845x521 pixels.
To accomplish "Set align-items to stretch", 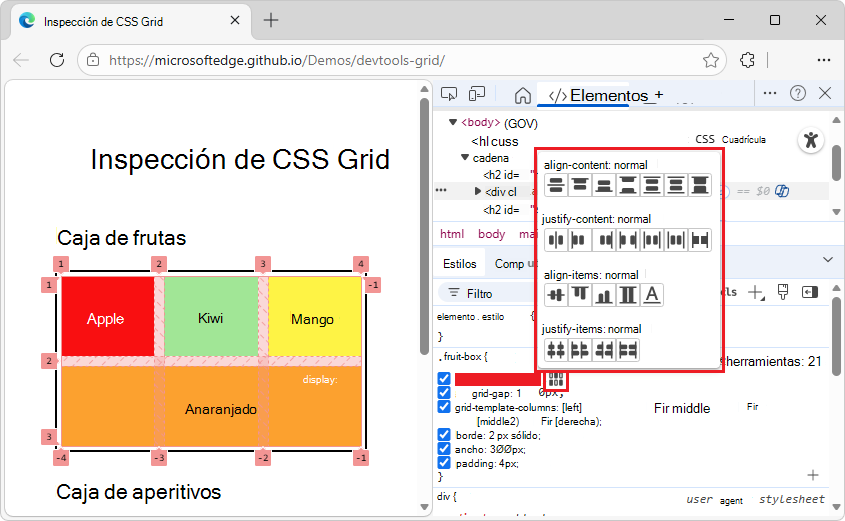I will (x=627, y=295).
